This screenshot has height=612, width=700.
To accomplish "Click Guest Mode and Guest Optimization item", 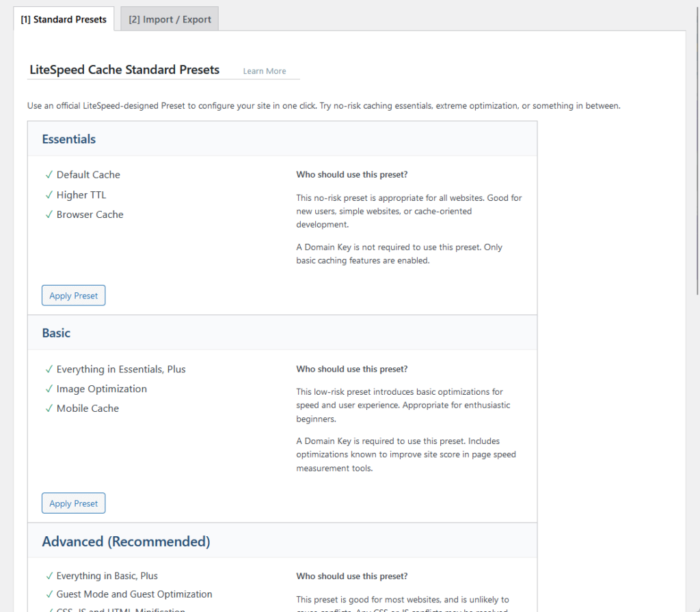I will [x=135, y=594].
